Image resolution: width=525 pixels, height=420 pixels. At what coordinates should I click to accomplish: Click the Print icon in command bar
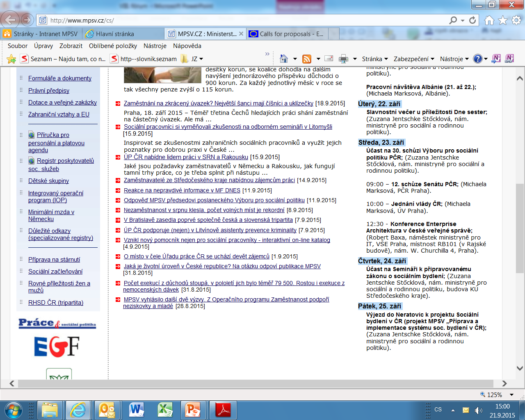343,59
